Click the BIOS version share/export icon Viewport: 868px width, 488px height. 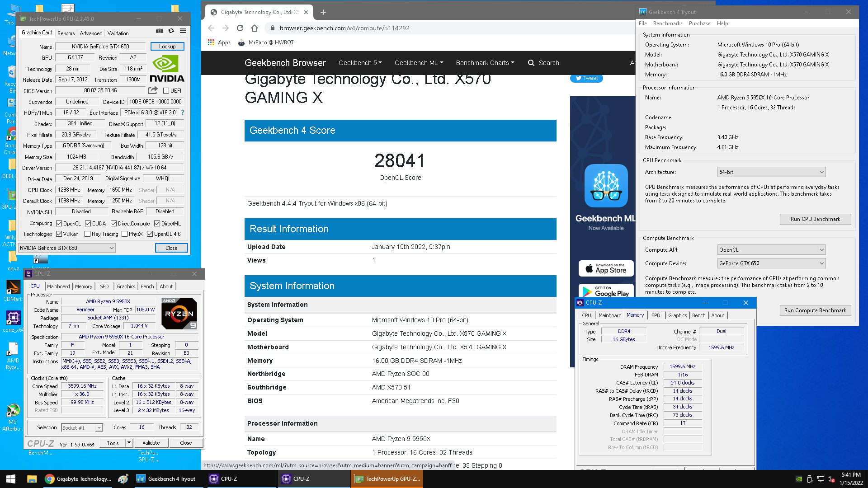[153, 90]
